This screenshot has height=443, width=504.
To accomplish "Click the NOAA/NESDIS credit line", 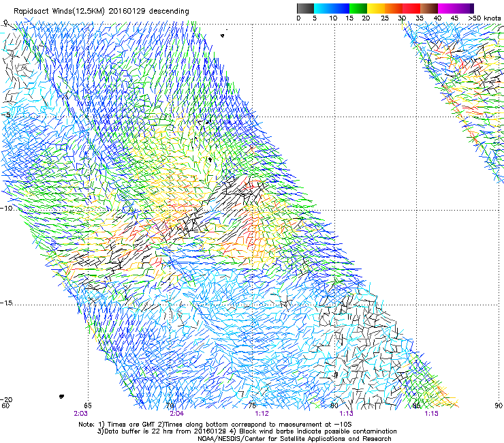I will click(x=294, y=439).
